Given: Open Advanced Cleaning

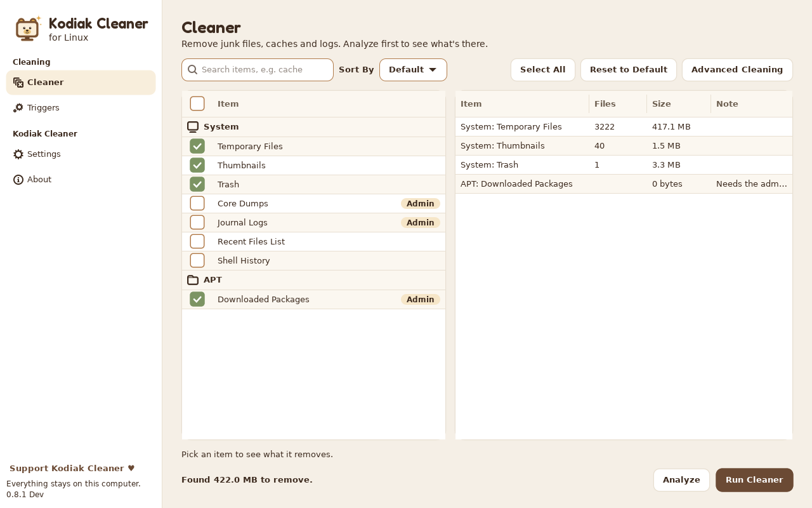Looking at the screenshot, I should click(737, 70).
